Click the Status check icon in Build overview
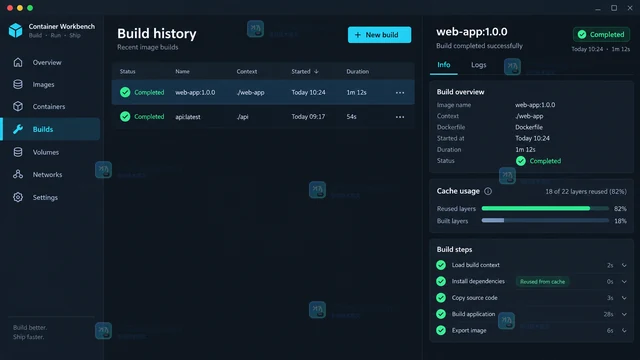This screenshot has height=360, width=640. pos(521,161)
